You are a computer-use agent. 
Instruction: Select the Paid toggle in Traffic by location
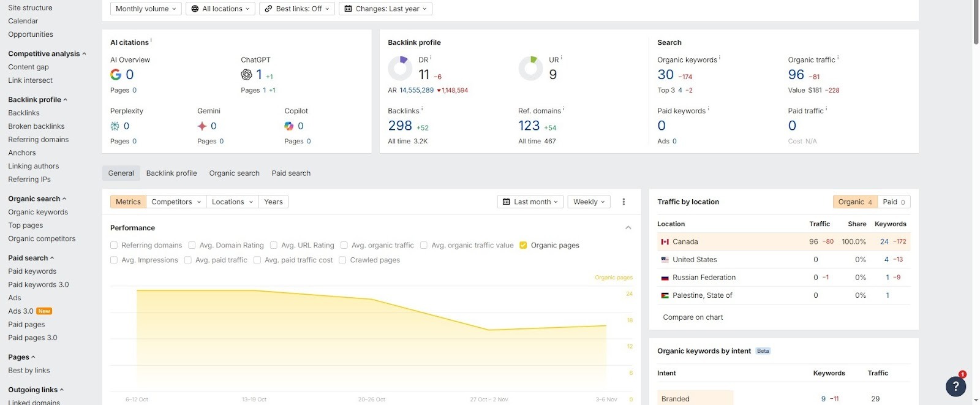[x=894, y=202]
